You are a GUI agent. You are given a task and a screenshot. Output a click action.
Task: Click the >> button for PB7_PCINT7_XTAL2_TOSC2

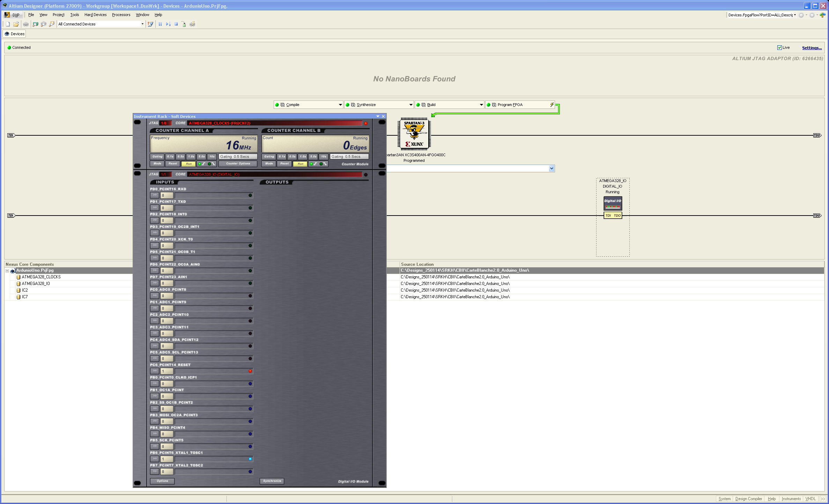[x=155, y=472]
